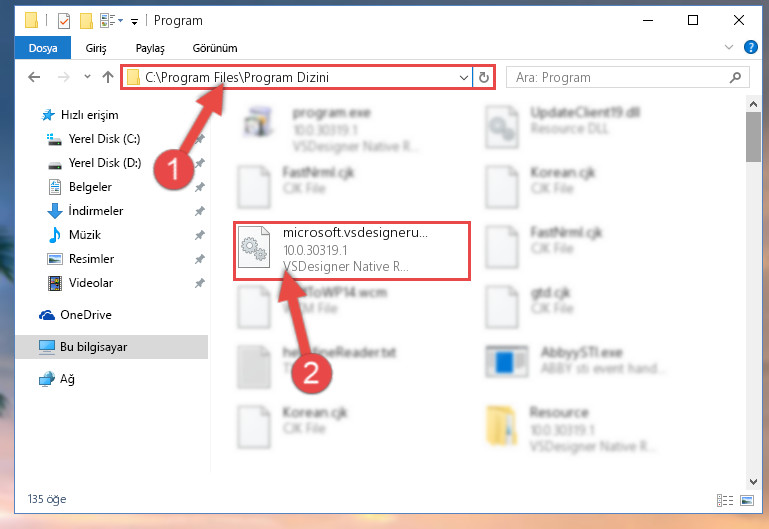Screen dimensions: 769x529
Task: Open the Paylaş ribbon tab
Action: coord(150,48)
